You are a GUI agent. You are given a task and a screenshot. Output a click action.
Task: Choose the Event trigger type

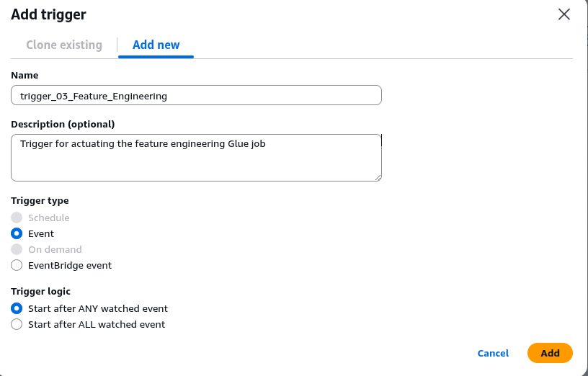(x=17, y=233)
